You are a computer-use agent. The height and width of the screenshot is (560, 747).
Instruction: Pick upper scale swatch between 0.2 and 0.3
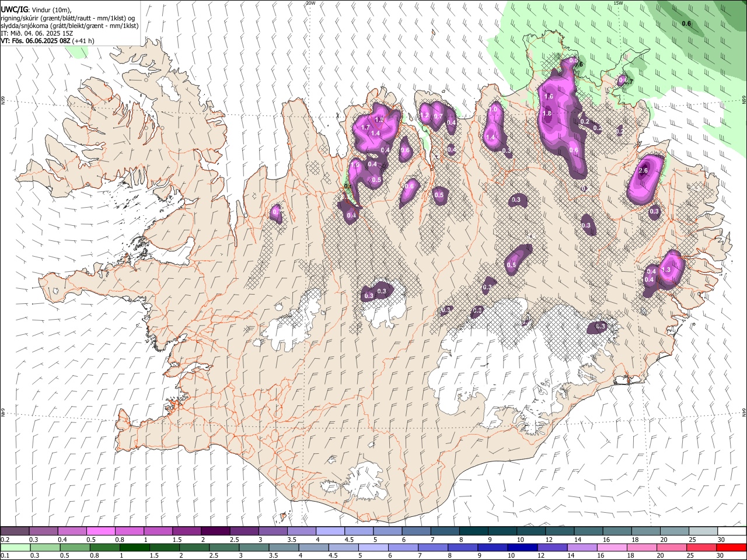coord(15,531)
